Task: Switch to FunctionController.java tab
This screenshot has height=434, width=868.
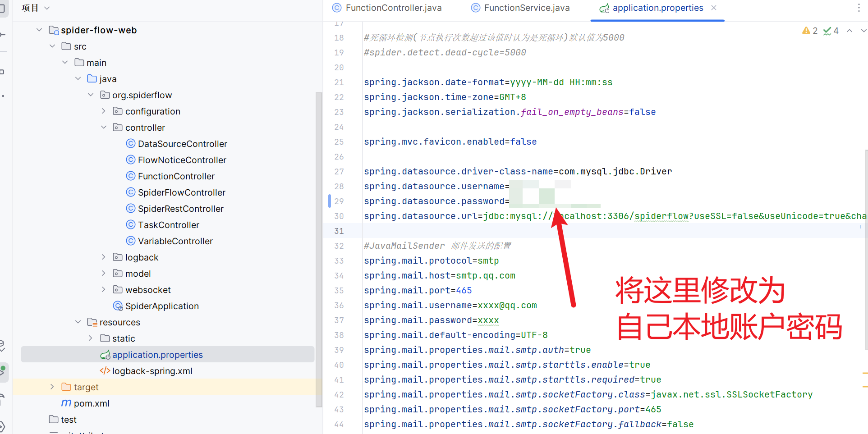Action: [x=387, y=8]
